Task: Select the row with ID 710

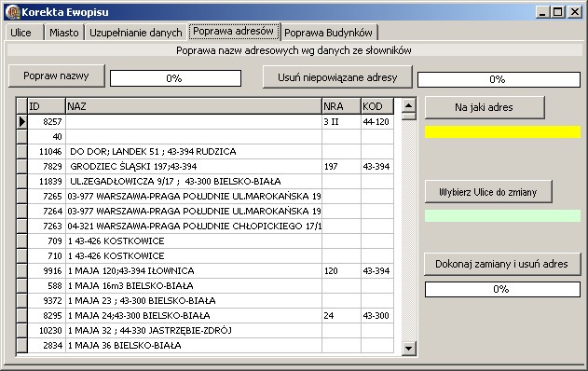Action: point(205,255)
